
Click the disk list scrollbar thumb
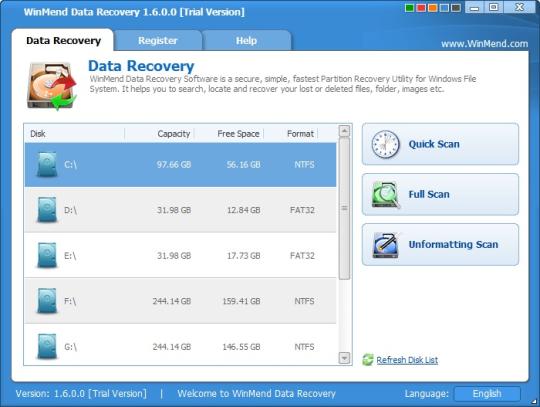tap(344, 208)
